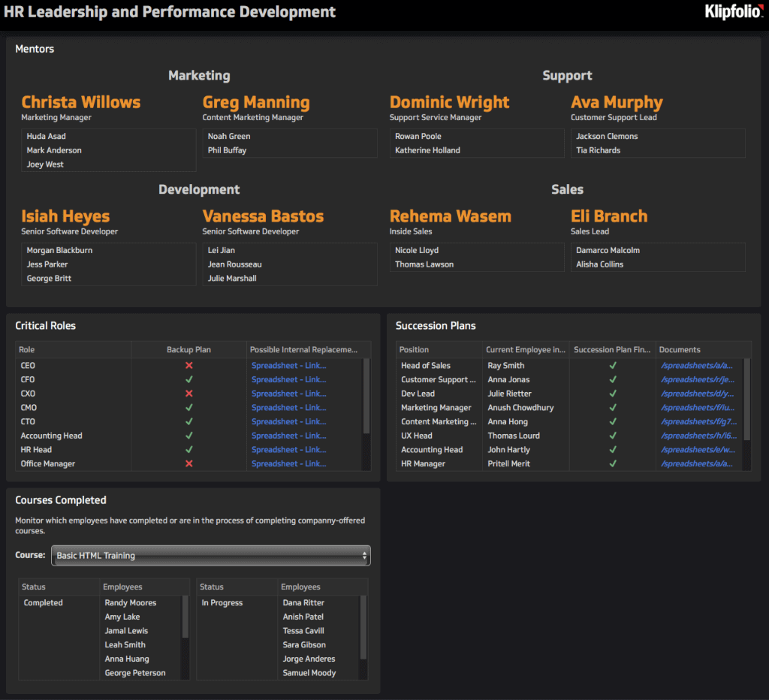Open the Documents link for UX Head
Screen dimensions: 769x700
click(697, 436)
